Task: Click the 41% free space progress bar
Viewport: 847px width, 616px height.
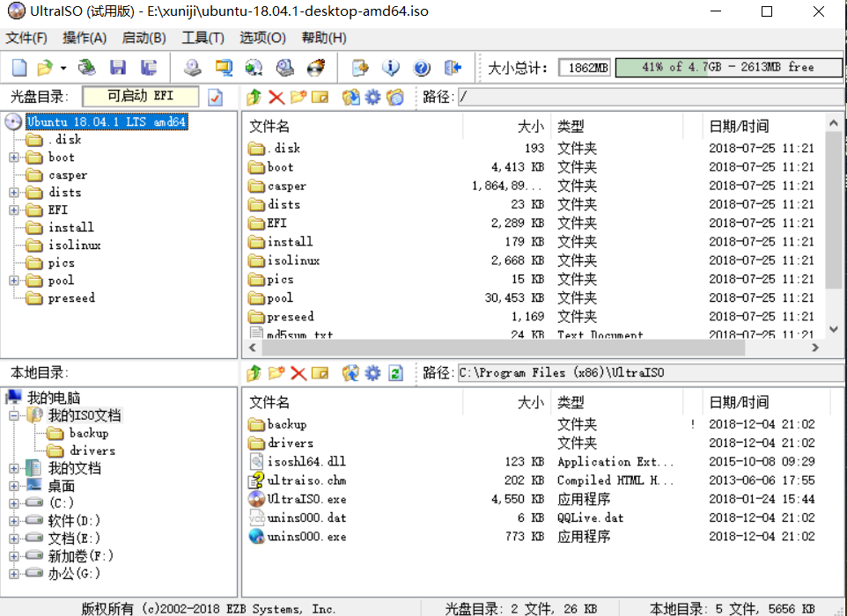Action: 727,66
